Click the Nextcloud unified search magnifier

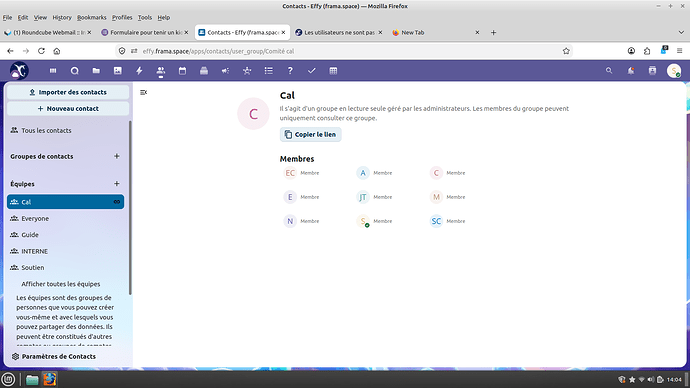609,70
